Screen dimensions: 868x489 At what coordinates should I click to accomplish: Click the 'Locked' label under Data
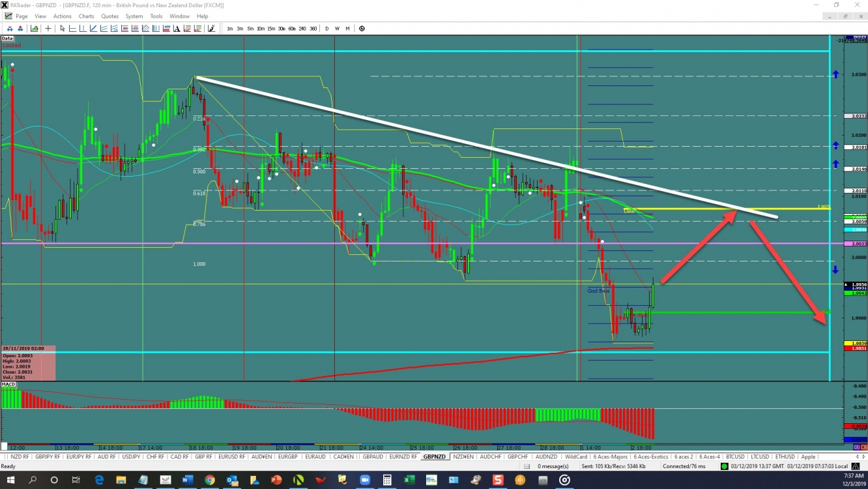[x=12, y=45]
